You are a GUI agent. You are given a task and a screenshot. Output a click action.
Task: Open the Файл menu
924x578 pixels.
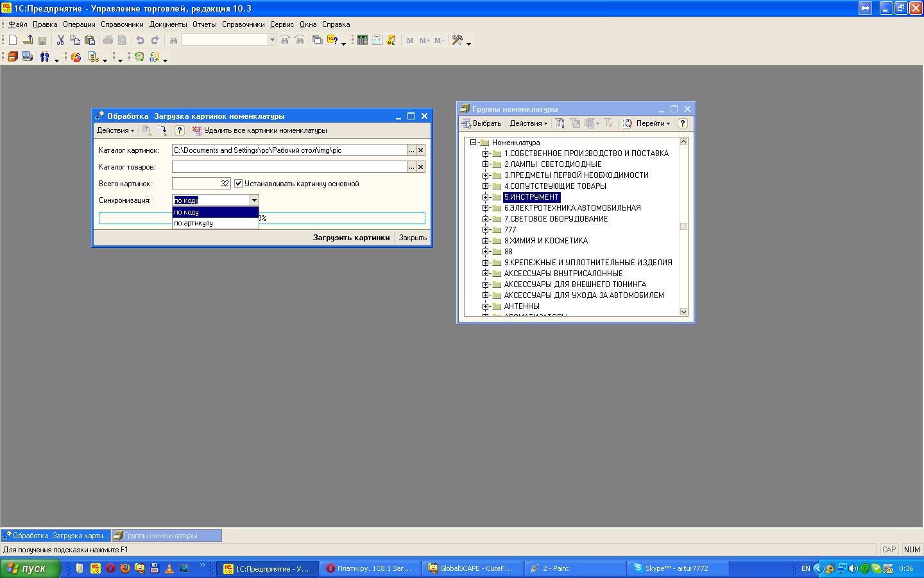pyautogui.click(x=18, y=24)
